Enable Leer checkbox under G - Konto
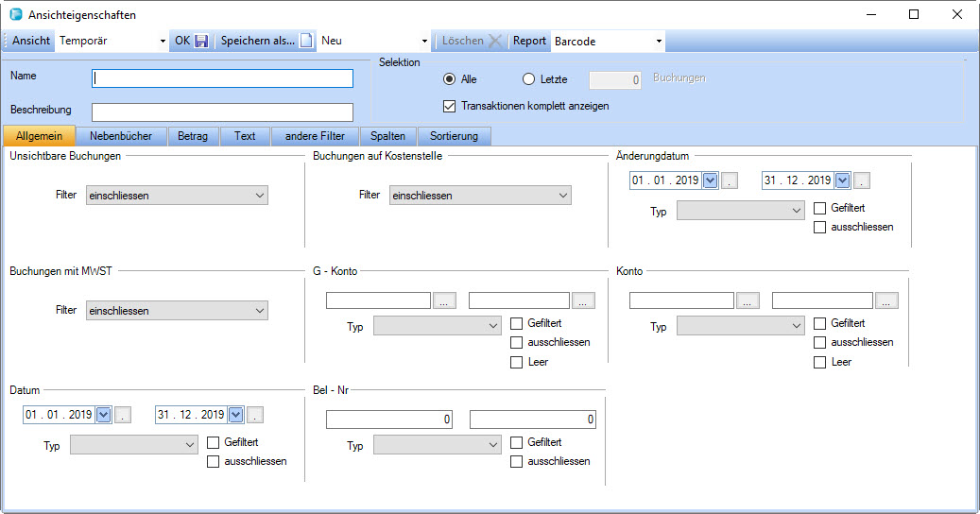This screenshot has height=514, width=980. (517, 362)
